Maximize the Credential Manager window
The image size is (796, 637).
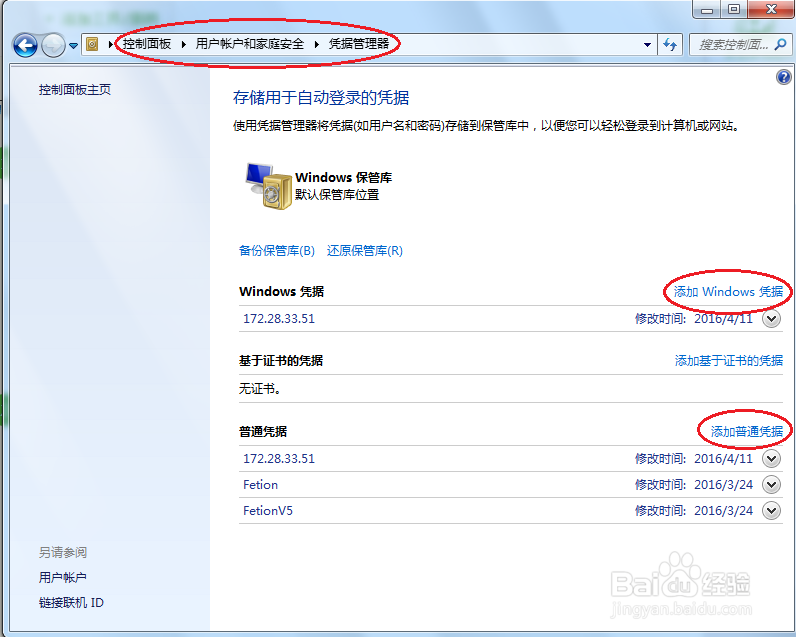(734, 9)
